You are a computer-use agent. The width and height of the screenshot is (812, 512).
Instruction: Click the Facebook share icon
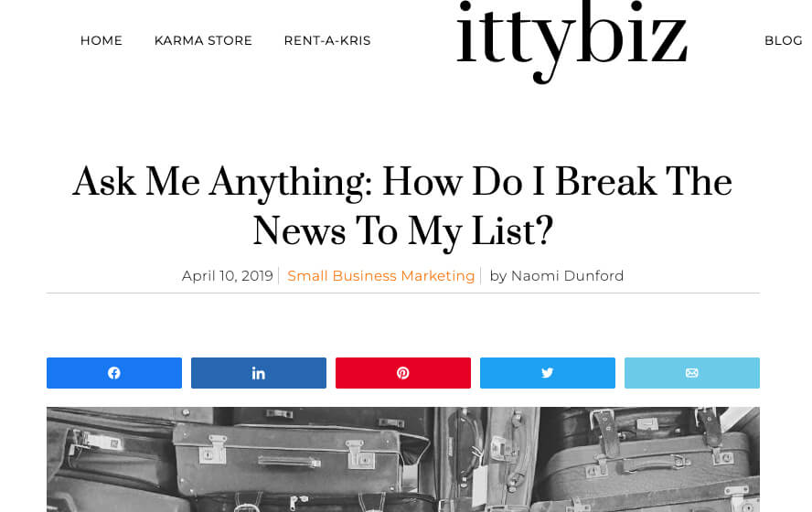click(x=114, y=373)
